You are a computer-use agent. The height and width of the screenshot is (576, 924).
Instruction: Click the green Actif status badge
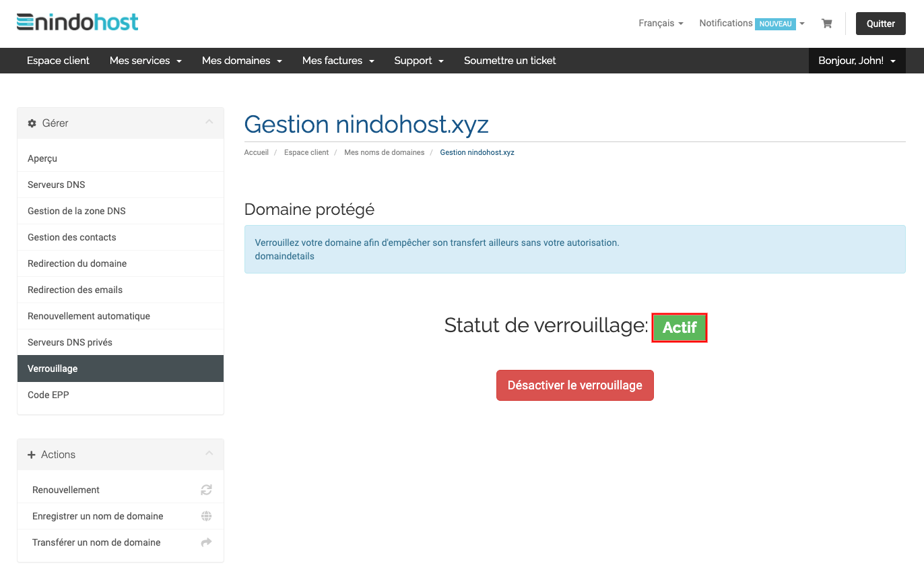680,327
